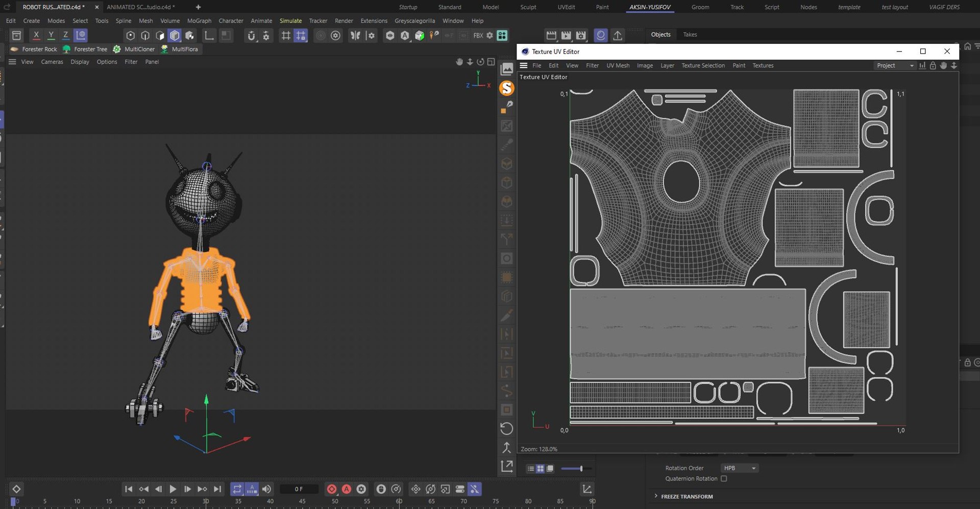Click the ROBOT RUS...ATED.c4d document tab
The height and width of the screenshot is (509, 980).
click(x=53, y=7)
